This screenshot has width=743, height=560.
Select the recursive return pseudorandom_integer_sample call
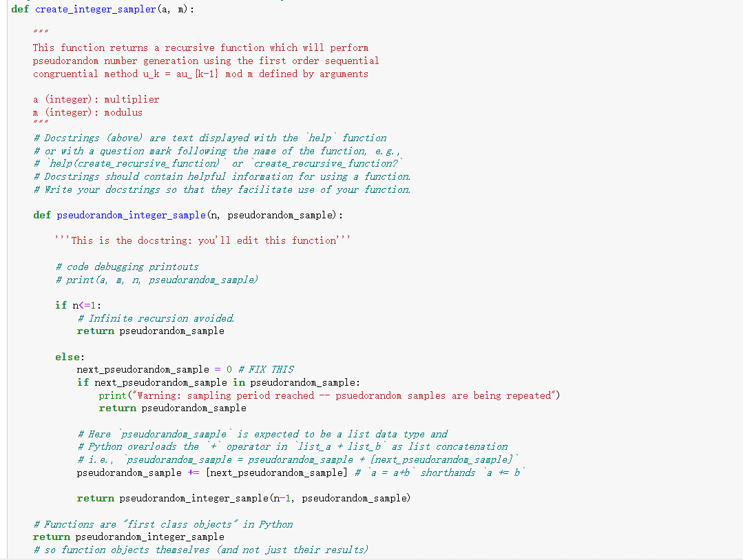[243, 498]
